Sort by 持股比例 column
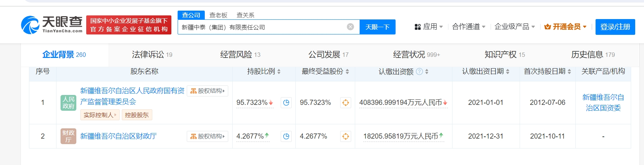Image resolution: width=644 pixels, height=165 pixels. pos(279,71)
